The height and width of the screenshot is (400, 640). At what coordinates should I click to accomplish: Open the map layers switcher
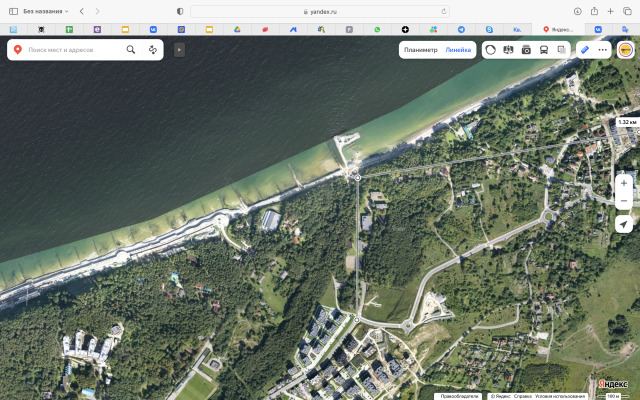pos(561,49)
